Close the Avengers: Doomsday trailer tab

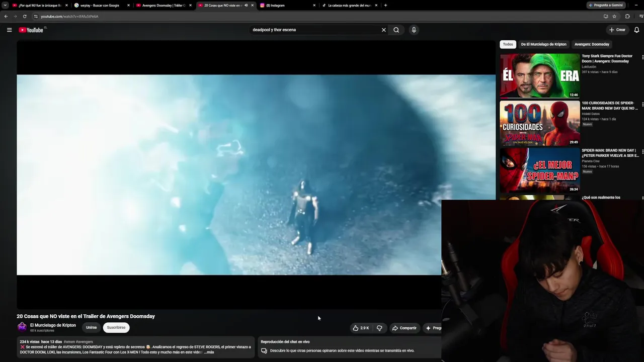[x=190, y=5]
